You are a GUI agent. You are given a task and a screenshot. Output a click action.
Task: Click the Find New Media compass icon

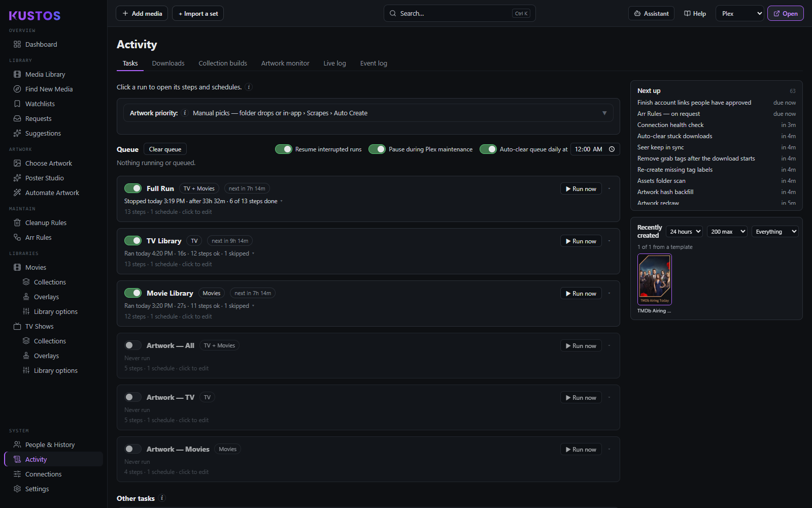tap(17, 89)
